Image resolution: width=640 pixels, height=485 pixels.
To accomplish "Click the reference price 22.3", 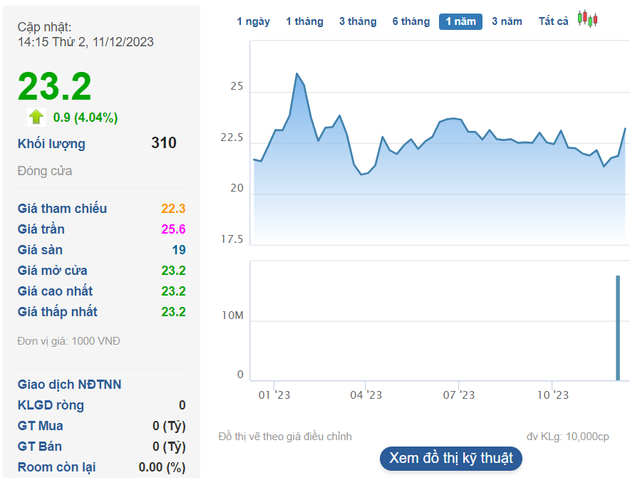I will [x=173, y=208].
